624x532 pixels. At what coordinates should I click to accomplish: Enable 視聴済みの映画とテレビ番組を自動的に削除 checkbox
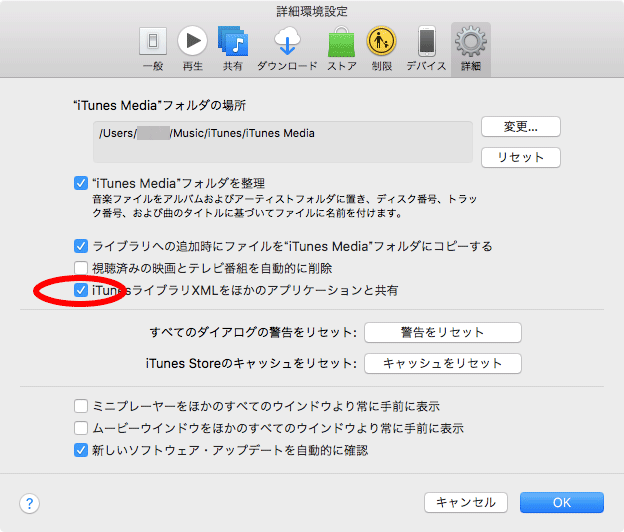pyautogui.click(x=81, y=268)
